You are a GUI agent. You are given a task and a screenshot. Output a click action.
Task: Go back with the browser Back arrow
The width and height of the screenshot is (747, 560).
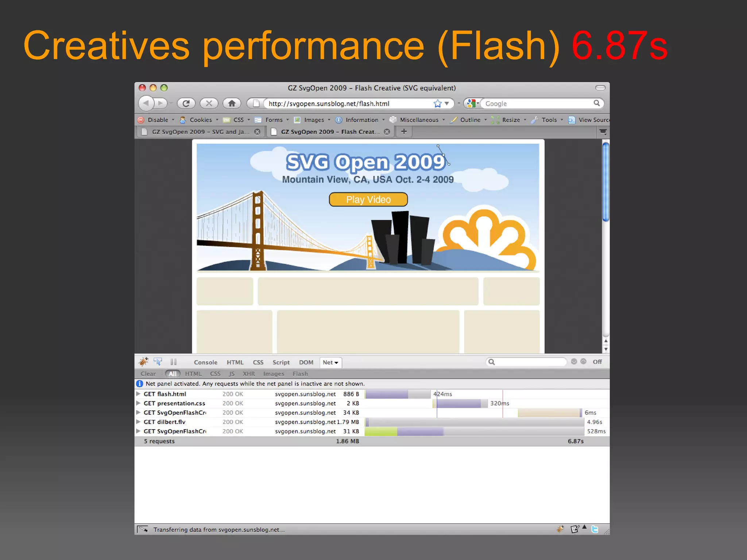click(x=146, y=103)
